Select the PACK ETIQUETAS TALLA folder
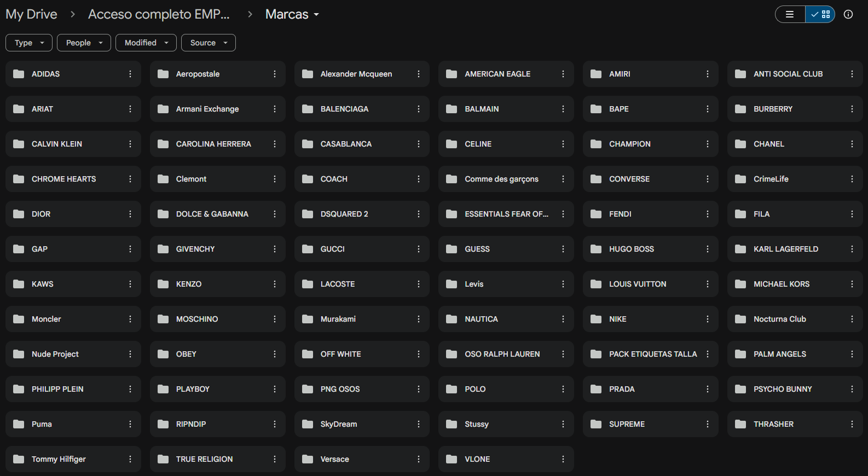Image resolution: width=868 pixels, height=476 pixels. pos(651,354)
